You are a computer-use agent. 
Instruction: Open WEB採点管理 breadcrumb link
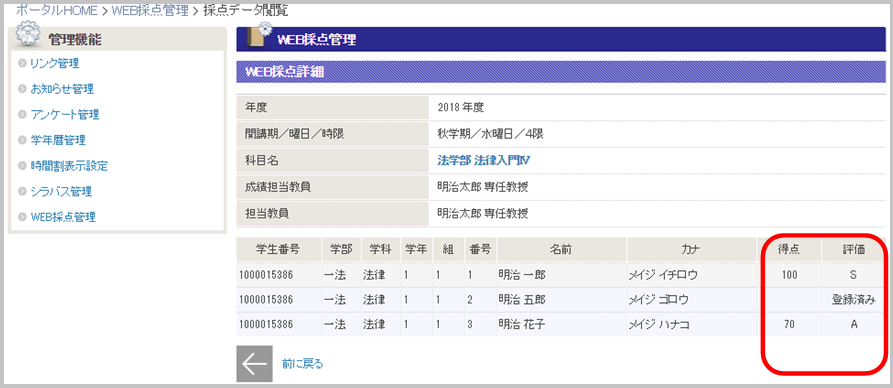[x=150, y=10]
